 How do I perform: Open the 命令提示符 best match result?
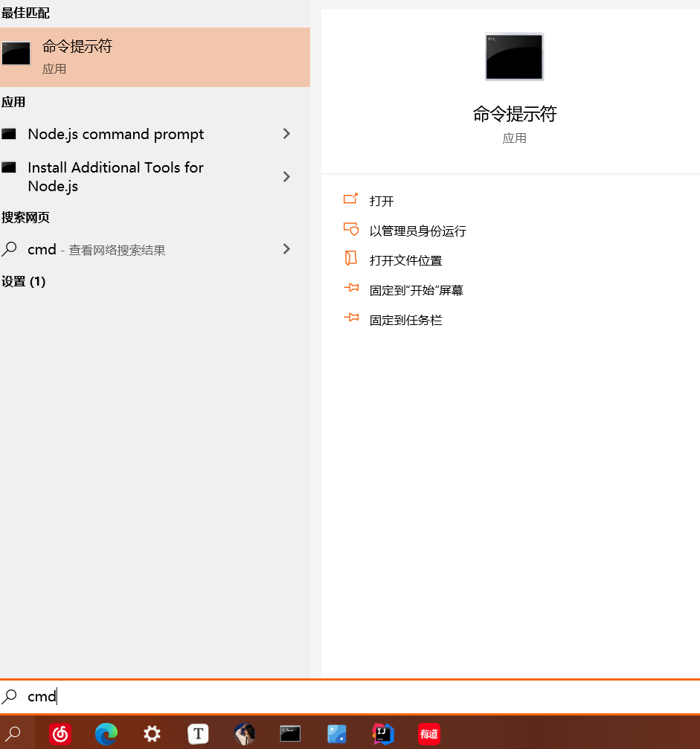(155, 57)
